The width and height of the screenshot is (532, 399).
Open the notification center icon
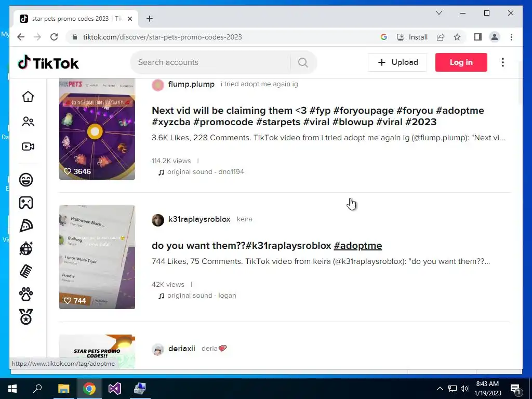pyautogui.click(x=515, y=389)
